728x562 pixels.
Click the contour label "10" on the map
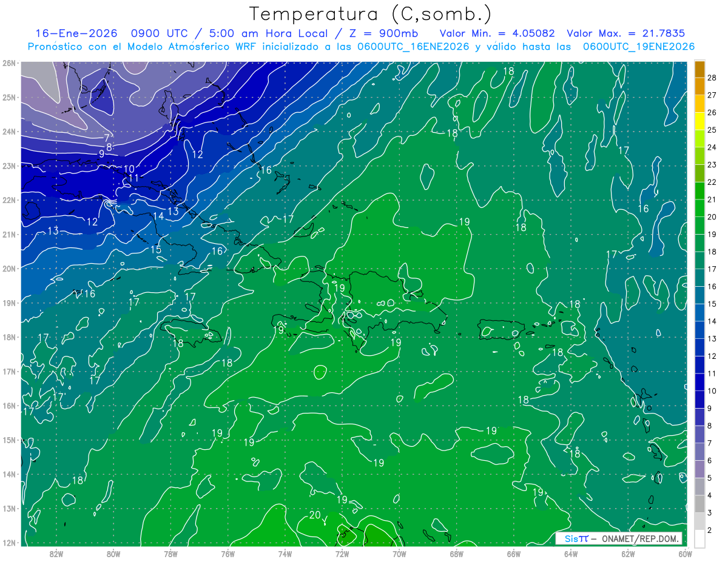click(129, 169)
